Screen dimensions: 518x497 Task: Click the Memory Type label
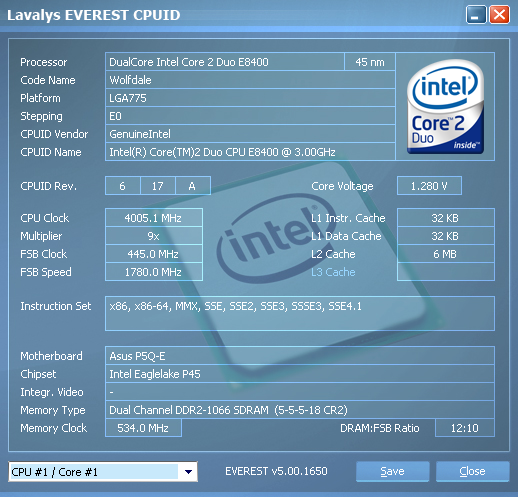pyautogui.click(x=53, y=410)
